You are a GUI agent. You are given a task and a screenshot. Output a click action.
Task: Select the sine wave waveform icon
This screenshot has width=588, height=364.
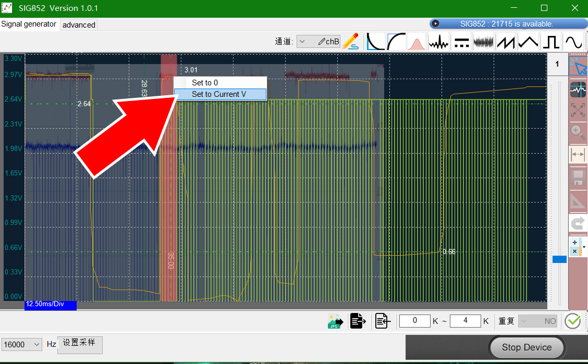point(574,42)
